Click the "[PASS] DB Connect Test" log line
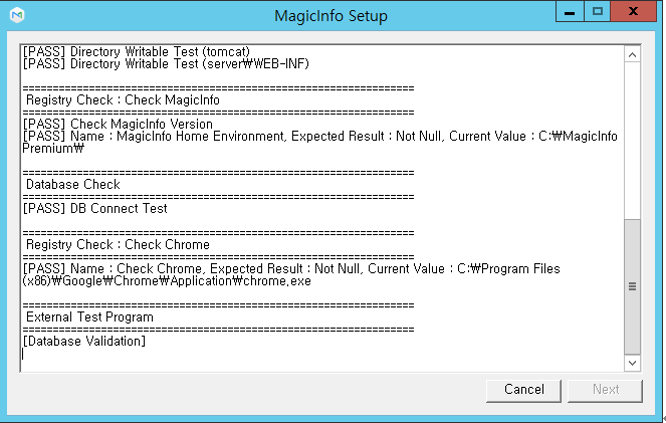 [x=94, y=209]
